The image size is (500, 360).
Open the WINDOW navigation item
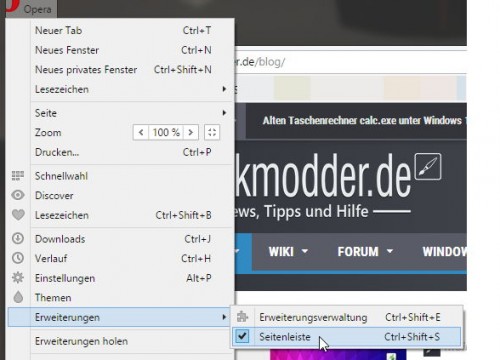[444, 252]
